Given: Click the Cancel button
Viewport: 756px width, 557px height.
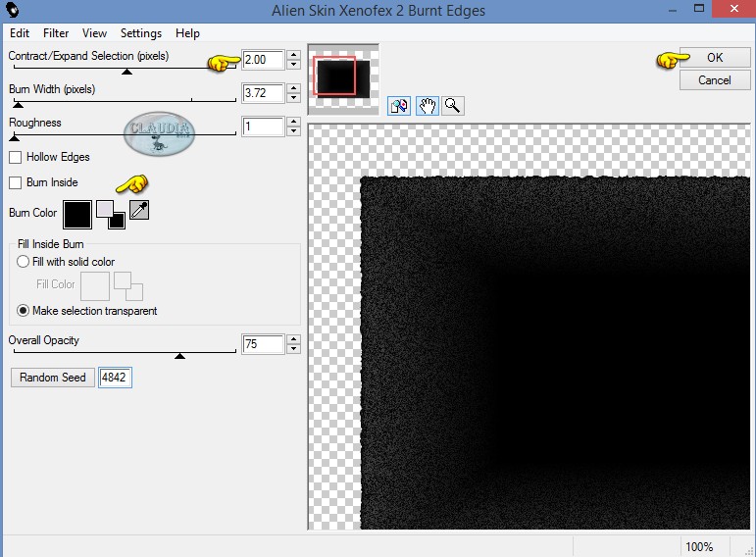Looking at the screenshot, I should (715, 80).
